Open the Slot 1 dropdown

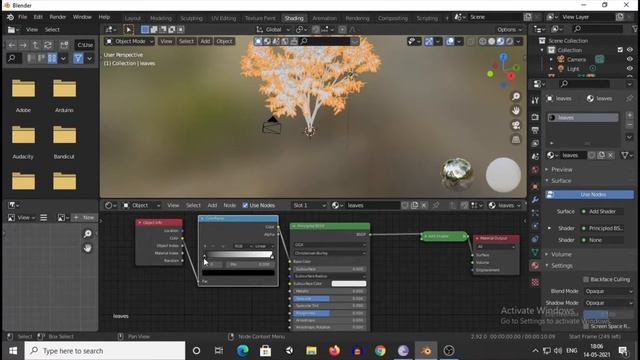(x=309, y=205)
